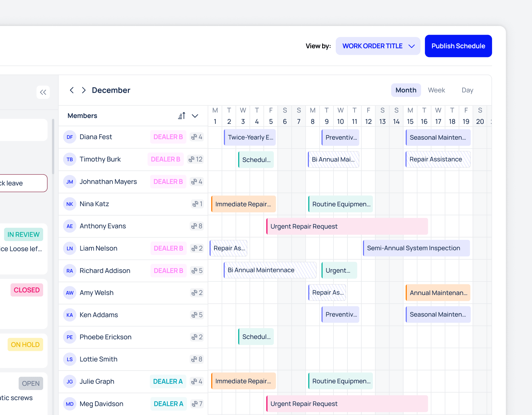The width and height of the screenshot is (532, 415).
Task: Click the OPEN status badge
Action: tap(31, 384)
